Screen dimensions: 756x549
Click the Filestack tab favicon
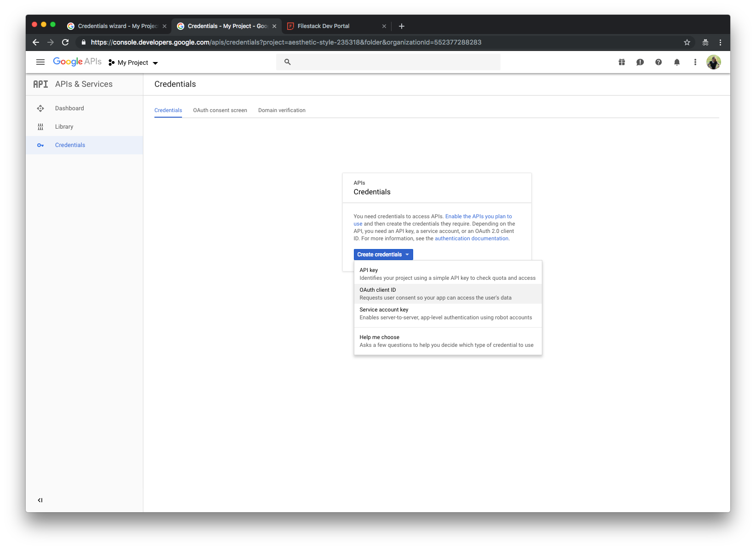point(290,26)
